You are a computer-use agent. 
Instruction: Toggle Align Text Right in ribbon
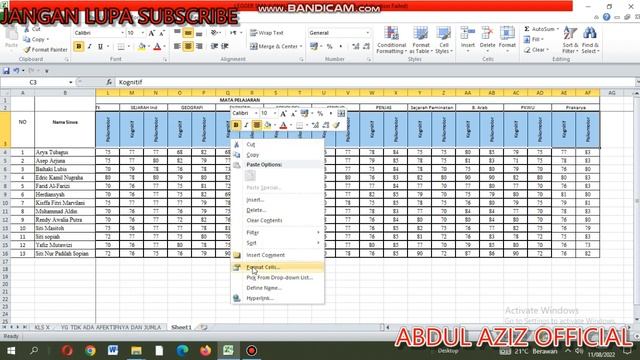pyautogui.click(x=199, y=47)
